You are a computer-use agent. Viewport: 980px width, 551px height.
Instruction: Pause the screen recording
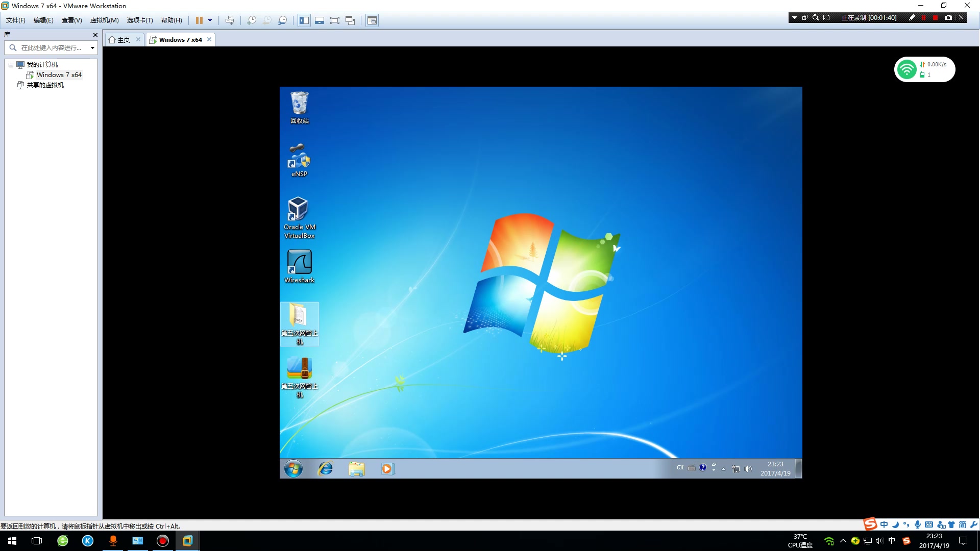(923, 18)
